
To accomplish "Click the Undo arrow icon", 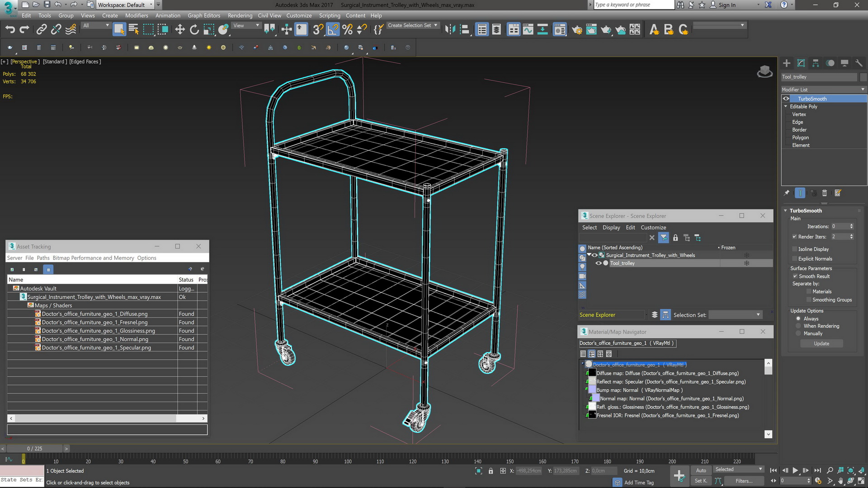I will click(x=10, y=30).
